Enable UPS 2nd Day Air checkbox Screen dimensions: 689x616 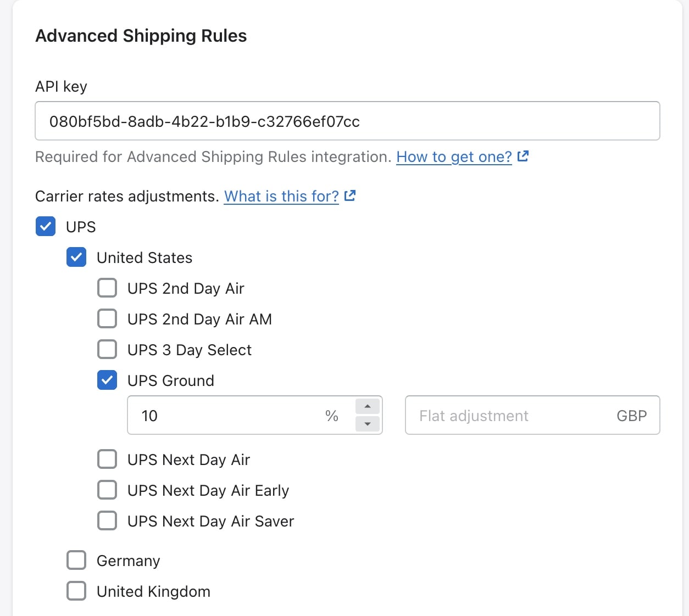coord(107,288)
